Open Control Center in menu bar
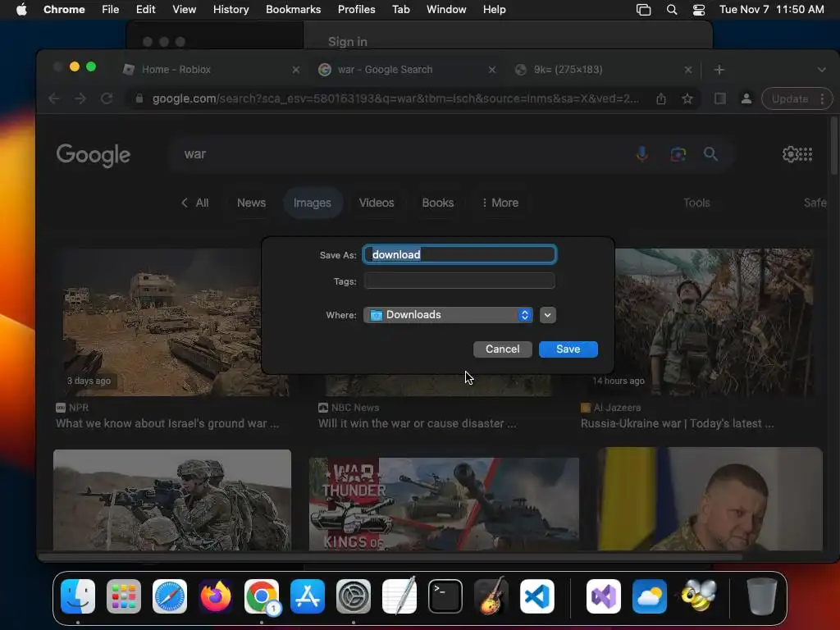 (699, 10)
